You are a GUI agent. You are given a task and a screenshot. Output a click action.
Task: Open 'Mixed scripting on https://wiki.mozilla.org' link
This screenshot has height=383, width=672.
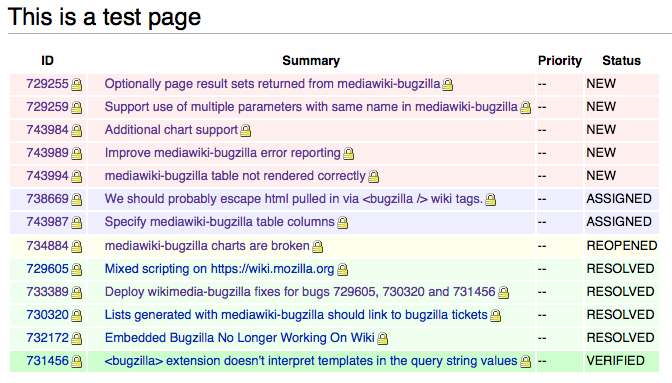click(x=220, y=269)
